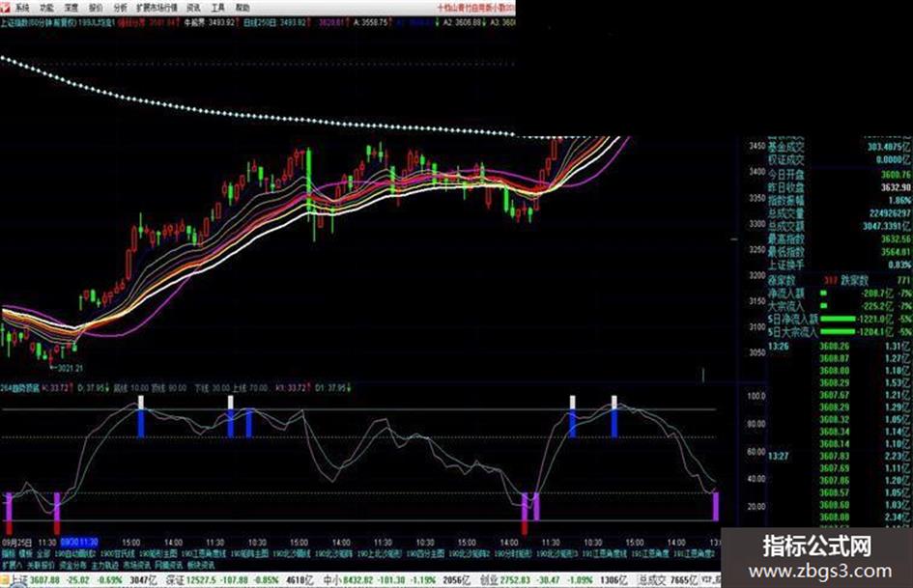The width and height of the screenshot is (913, 588).
Task: Open the 报价 menu
Action: pyautogui.click(x=96, y=8)
